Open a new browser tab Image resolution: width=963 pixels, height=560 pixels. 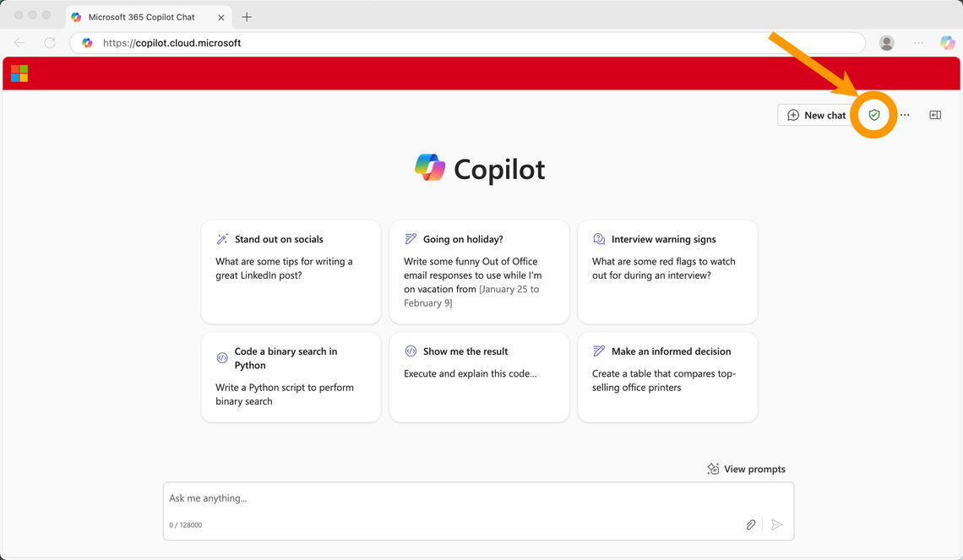245,16
